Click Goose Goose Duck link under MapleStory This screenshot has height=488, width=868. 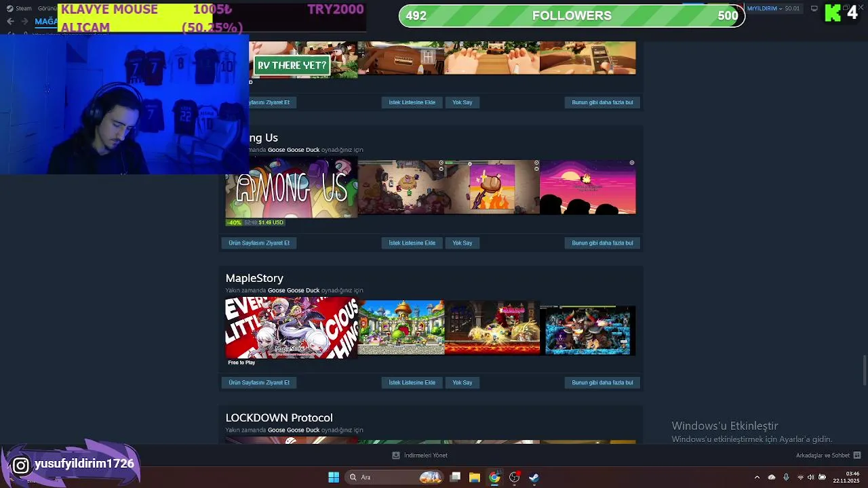point(294,290)
